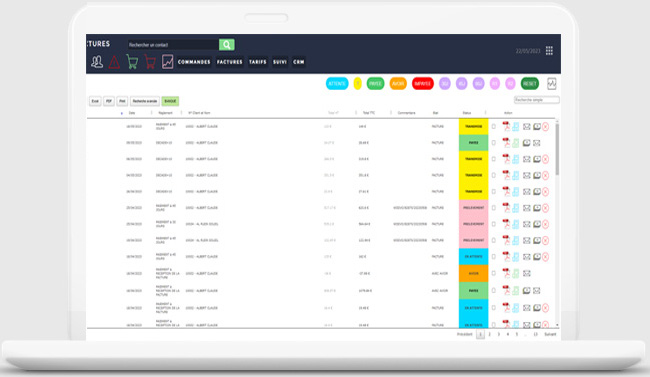Tick the checkbox on the first invoice row
The height and width of the screenshot is (377, 650).
coord(494,126)
